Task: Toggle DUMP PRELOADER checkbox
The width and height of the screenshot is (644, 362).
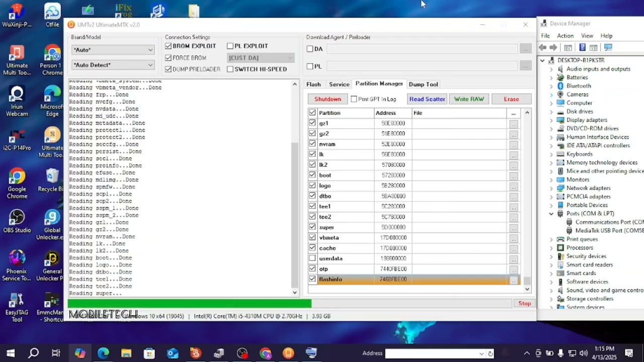Action: click(x=169, y=69)
